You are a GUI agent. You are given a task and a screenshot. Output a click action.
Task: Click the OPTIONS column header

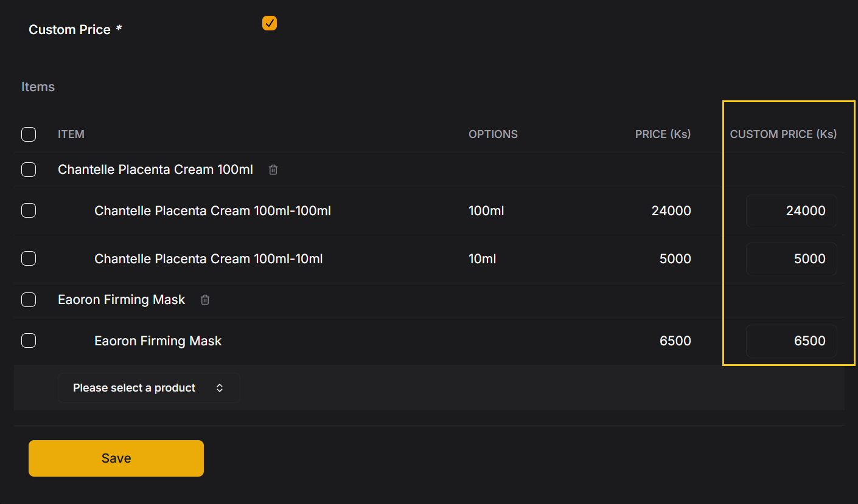493,134
